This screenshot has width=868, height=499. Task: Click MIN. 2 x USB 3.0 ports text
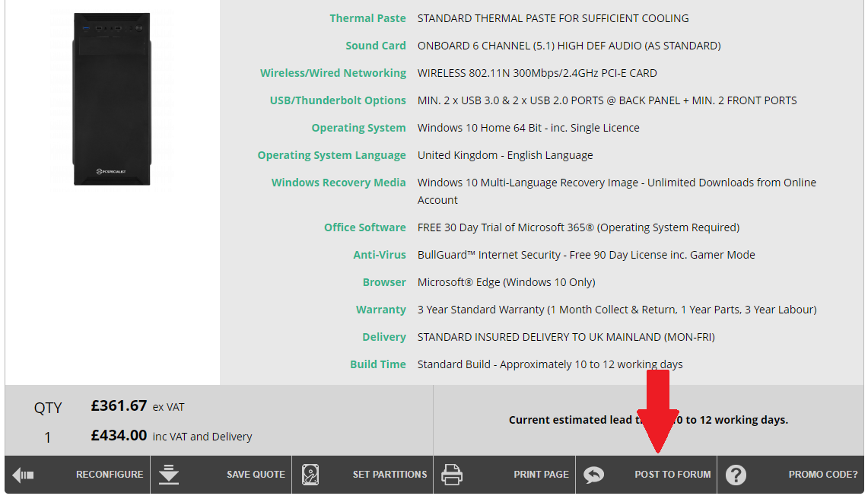click(x=607, y=101)
